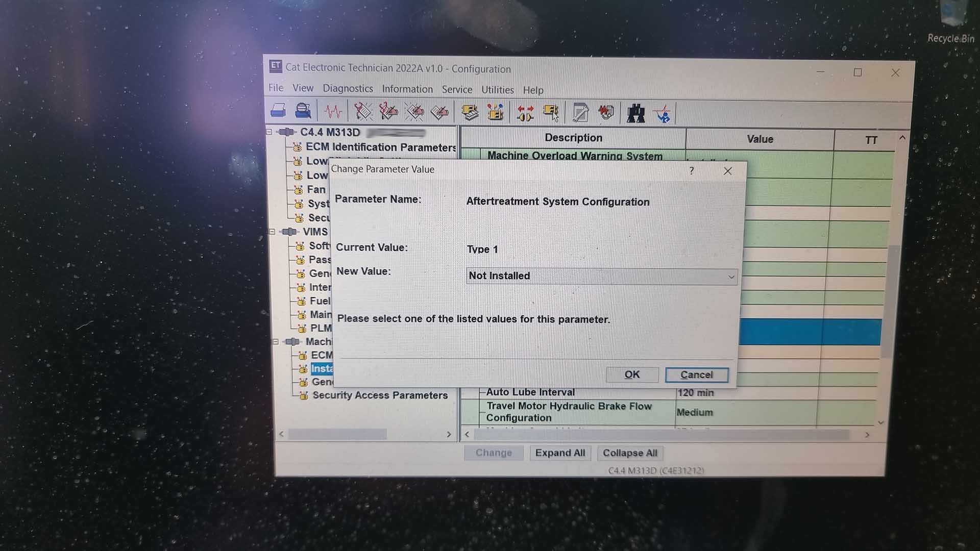Click parameter table scroll down arrow
980x551 pixels.
(881, 423)
